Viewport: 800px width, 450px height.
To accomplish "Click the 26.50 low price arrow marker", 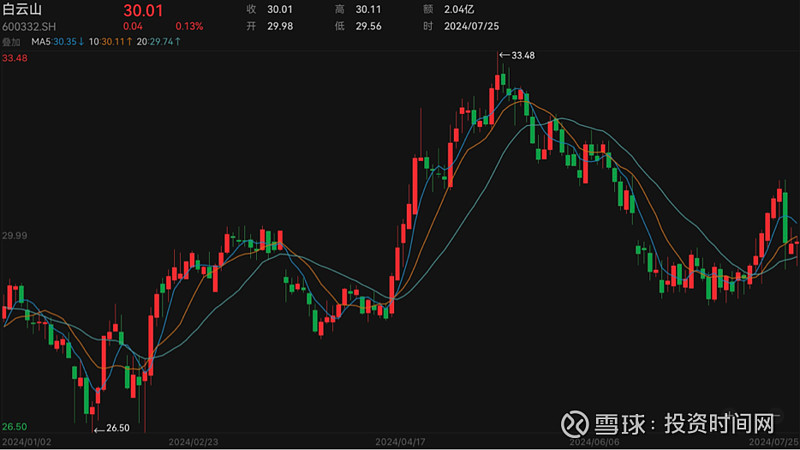I will coord(112,428).
